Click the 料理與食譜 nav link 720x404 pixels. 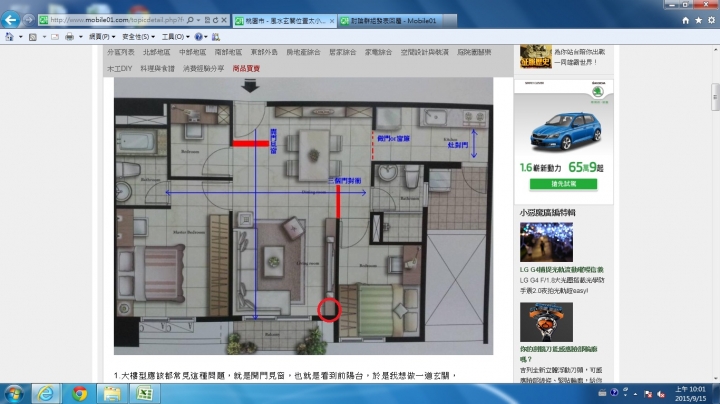click(158, 68)
